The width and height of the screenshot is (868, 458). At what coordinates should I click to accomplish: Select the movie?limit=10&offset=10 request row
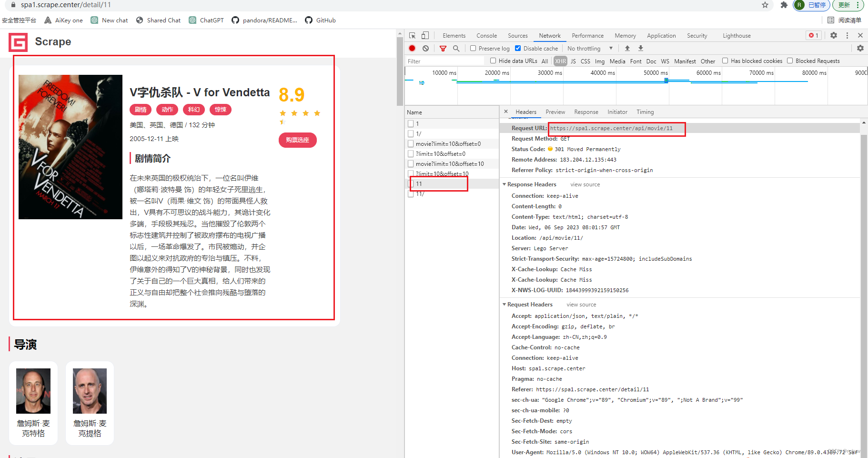pos(452,163)
